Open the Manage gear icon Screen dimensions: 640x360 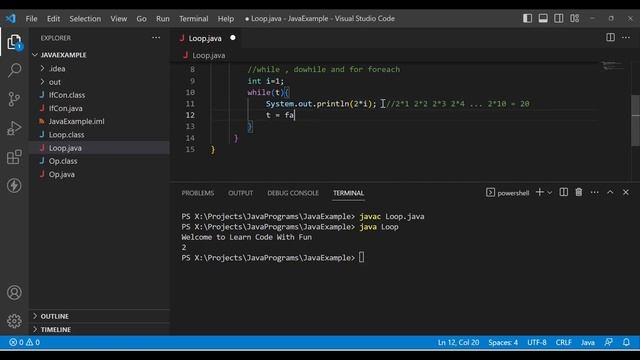[x=14, y=321]
